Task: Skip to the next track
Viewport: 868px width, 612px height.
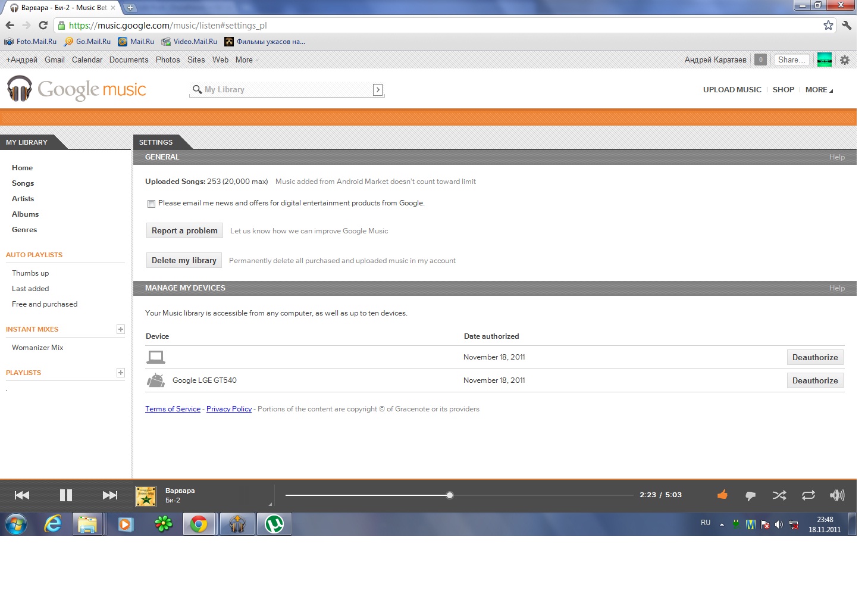Action: (110, 495)
